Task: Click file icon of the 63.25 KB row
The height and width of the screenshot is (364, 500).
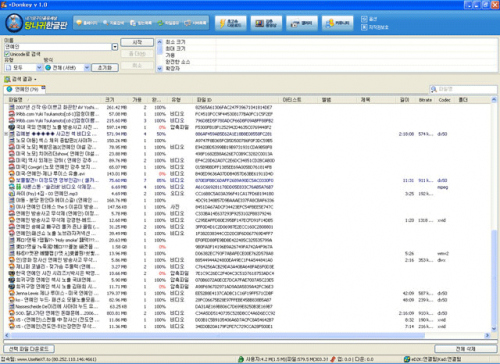Action: [12, 307]
